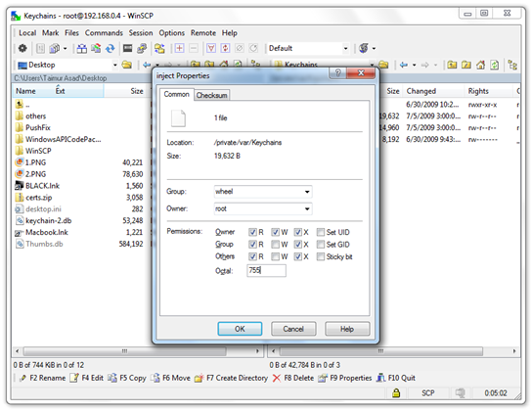Click the help question mark in dialog title
This screenshot has width=532, height=411.
coord(338,72)
